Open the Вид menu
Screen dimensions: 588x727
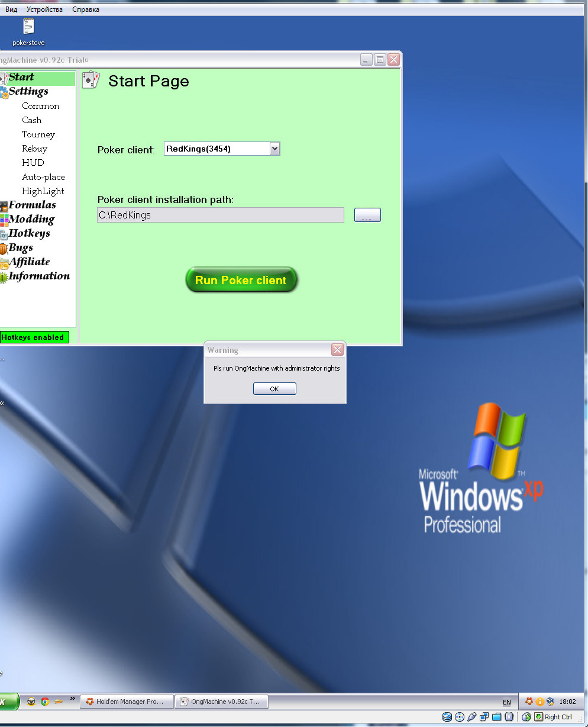point(11,9)
